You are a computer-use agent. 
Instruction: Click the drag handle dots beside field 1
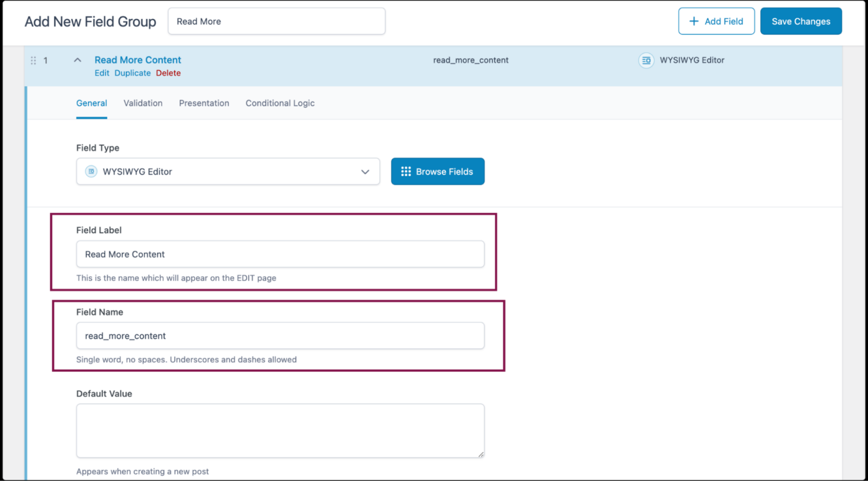33,60
